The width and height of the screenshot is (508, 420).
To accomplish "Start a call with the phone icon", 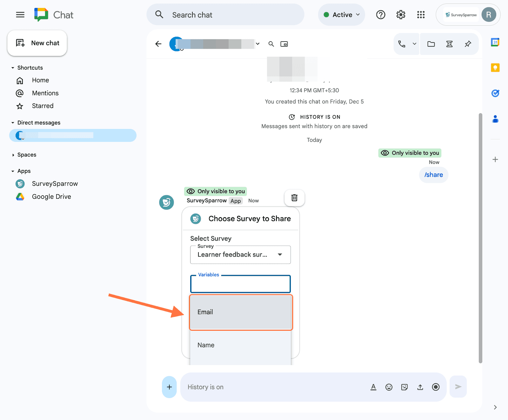I will pos(402,44).
